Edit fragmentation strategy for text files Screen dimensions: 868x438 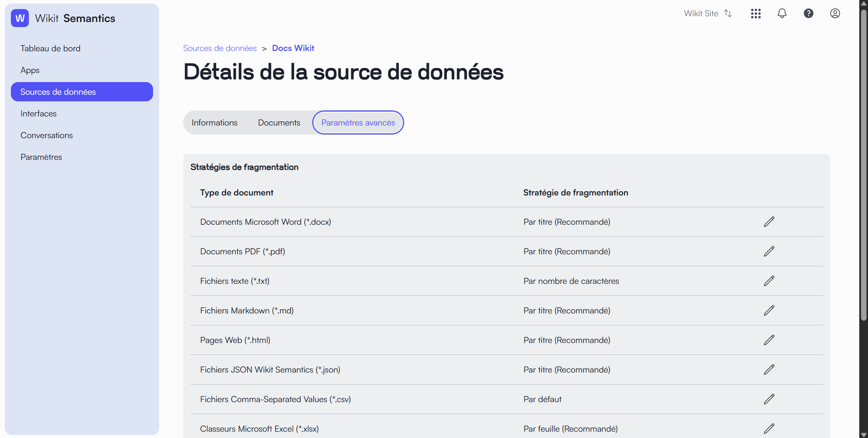click(769, 281)
